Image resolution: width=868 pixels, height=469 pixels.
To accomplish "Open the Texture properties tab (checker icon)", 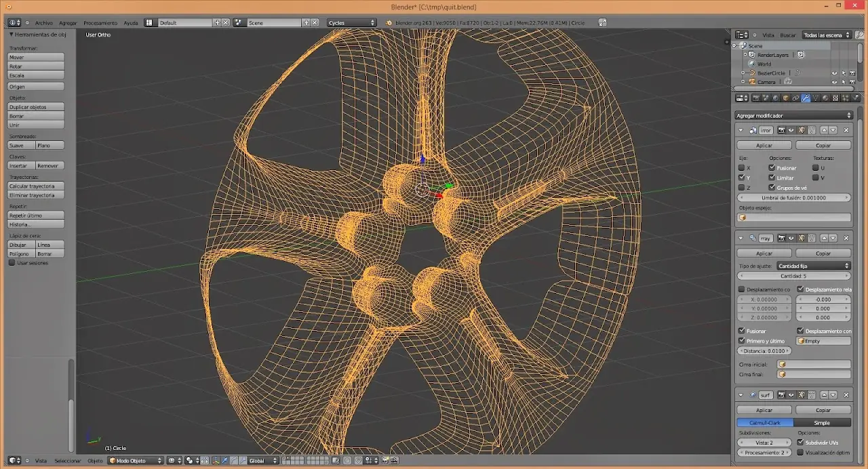I will pyautogui.click(x=835, y=98).
